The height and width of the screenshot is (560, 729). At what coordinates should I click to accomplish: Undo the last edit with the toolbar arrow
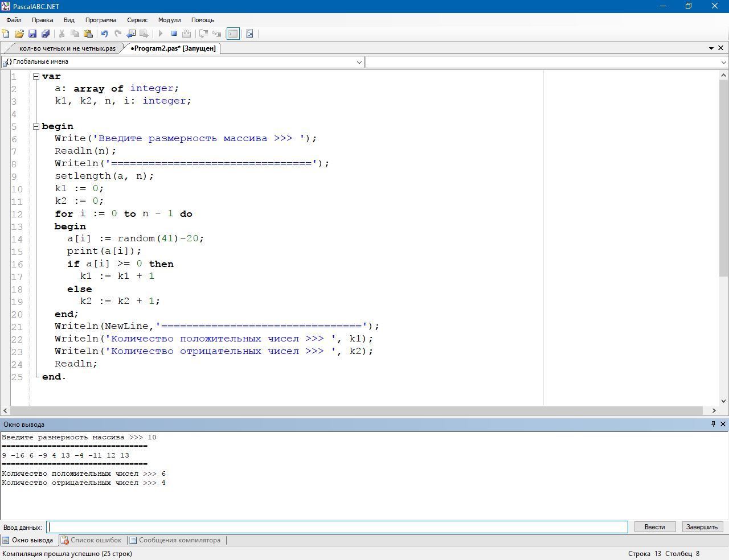click(104, 34)
